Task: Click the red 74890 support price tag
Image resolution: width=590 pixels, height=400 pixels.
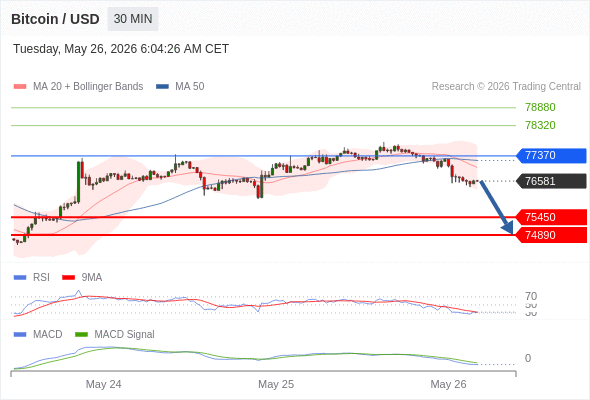Action: coord(551,235)
